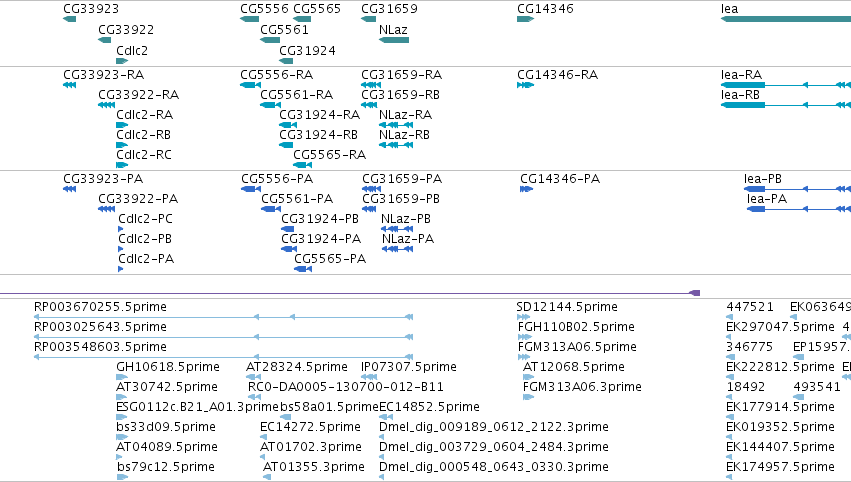This screenshot has width=851, height=482.
Task: Select EST FGM313A06.3prime
Action: (x=582, y=387)
